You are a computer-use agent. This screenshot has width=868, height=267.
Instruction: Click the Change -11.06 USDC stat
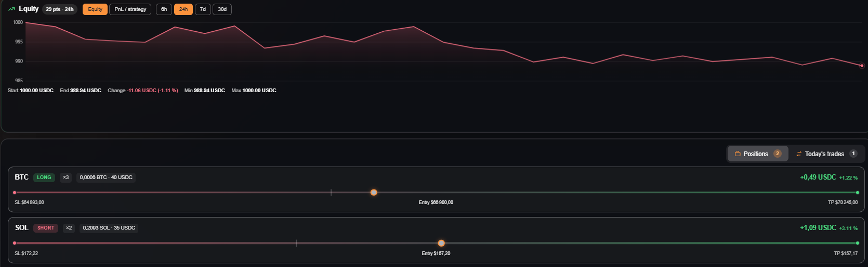(143, 91)
